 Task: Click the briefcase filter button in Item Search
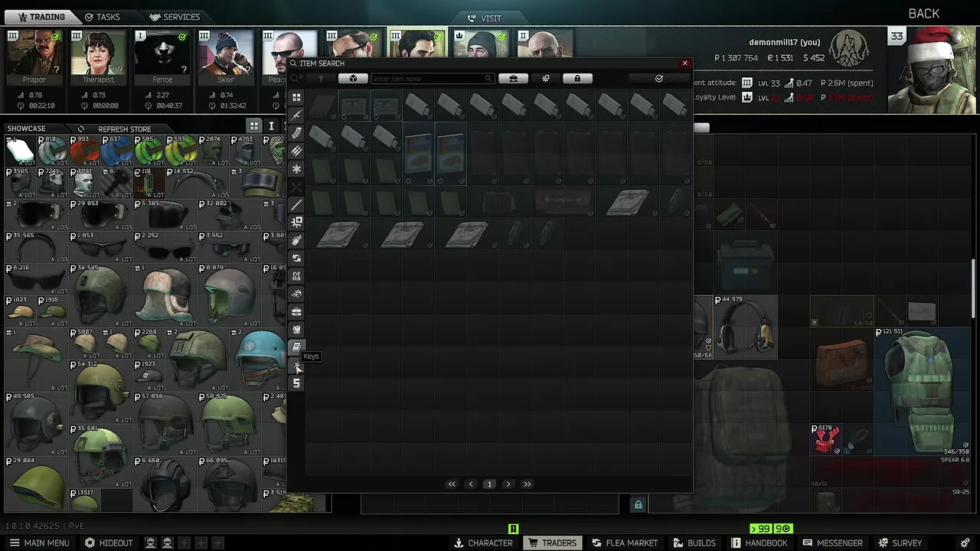click(513, 78)
